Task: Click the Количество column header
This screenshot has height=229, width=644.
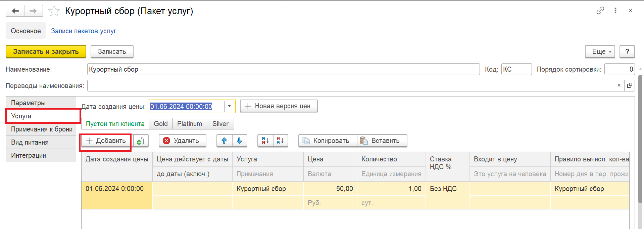Action: (x=391, y=159)
